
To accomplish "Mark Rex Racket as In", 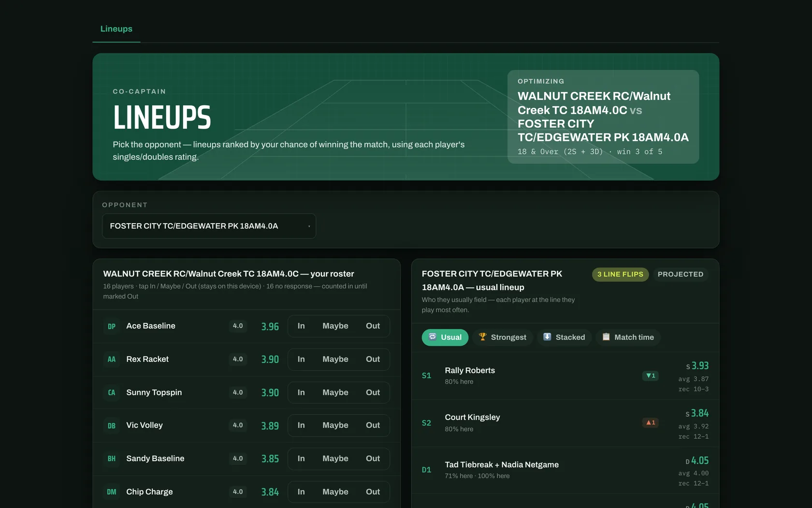I will tap(301, 359).
